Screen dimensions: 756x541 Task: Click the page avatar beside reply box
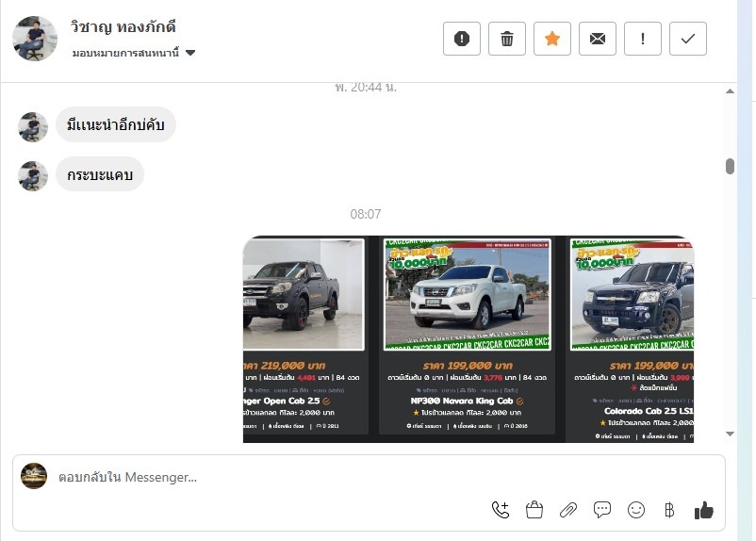pyautogui.click(x=34, y=476)
